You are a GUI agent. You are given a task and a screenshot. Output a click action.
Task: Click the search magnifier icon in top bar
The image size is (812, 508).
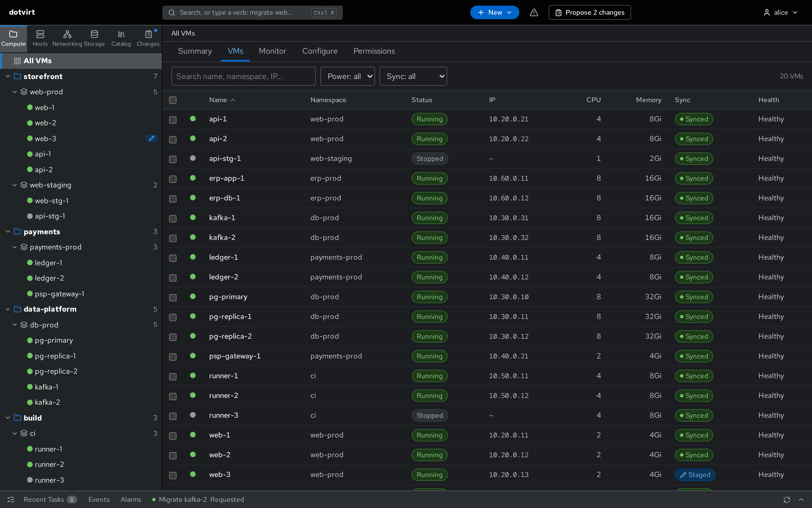pyautogui.click(x=171, y=13)
